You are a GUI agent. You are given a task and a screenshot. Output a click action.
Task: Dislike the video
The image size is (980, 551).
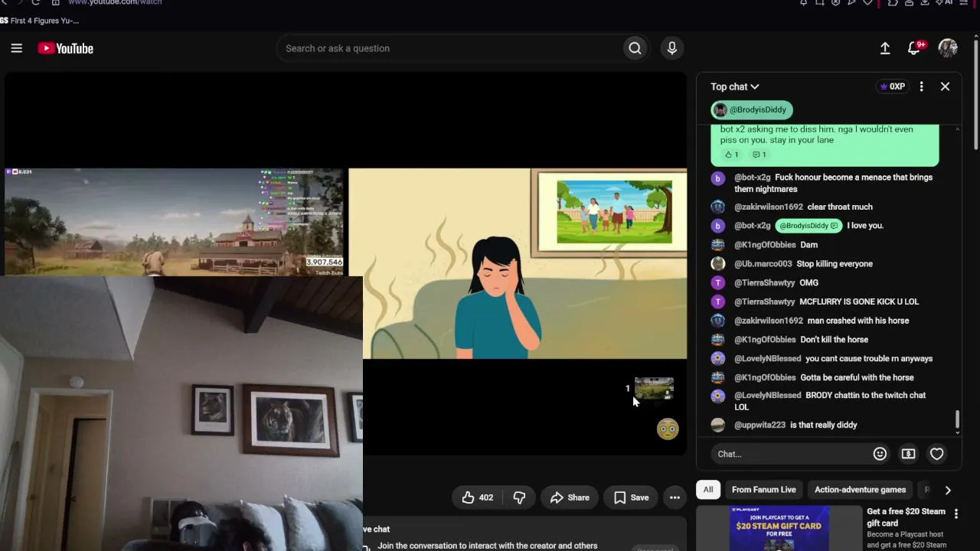[x=519, y=497]
